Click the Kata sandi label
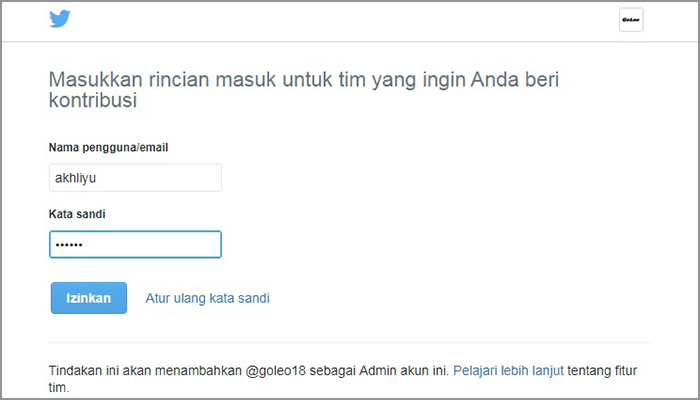The width and height of the screenshot is (700, 400). coord(79,214)
